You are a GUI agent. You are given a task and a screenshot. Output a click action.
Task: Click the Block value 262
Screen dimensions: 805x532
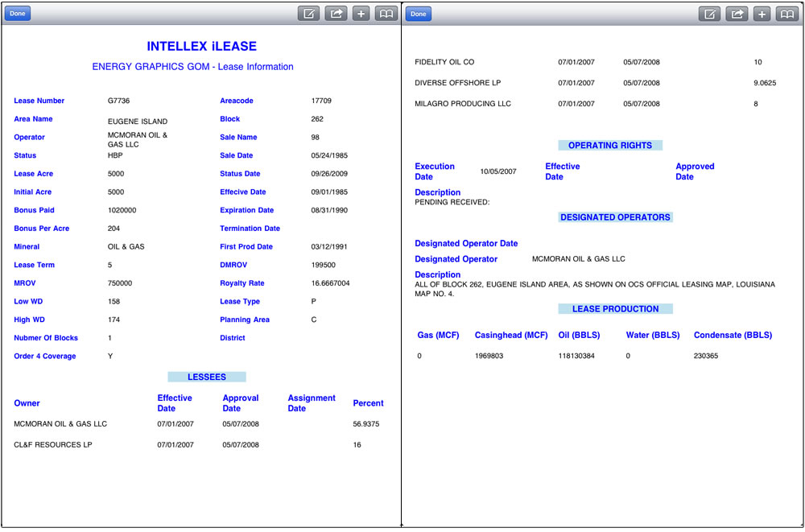[x=317, y=119]
